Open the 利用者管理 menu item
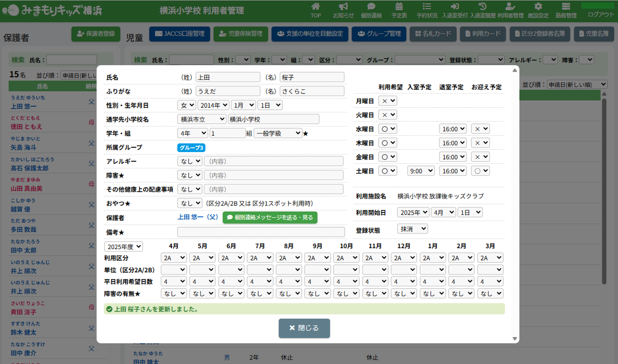The height and width of the screenshot is (364, 618). pyautogui.click(x=510, y=10)
